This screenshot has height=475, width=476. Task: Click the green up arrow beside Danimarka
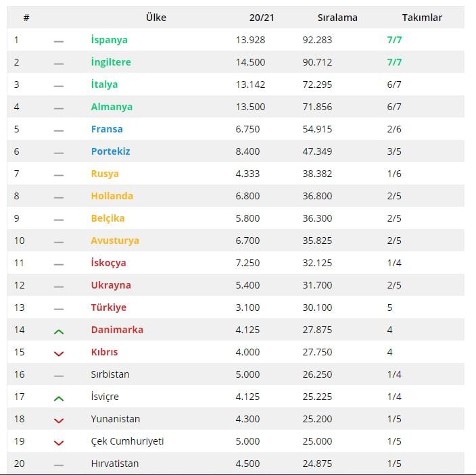(59, 332)
